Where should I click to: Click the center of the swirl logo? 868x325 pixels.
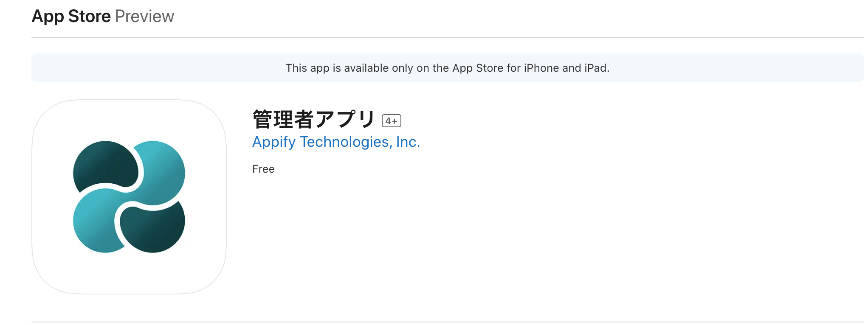pyautogui.click(x=129, y=197)
